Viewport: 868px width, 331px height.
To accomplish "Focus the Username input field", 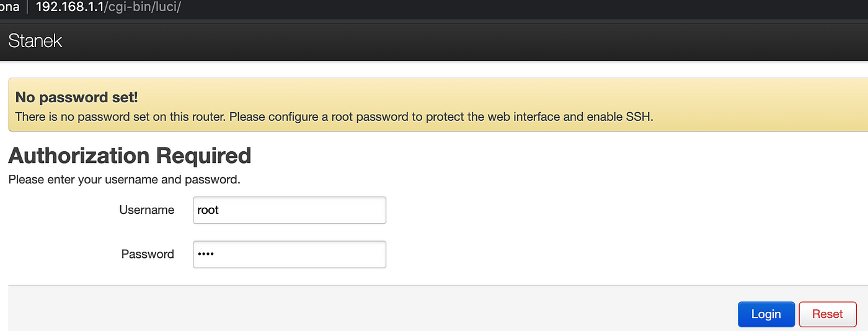I will tap(290, 210).
